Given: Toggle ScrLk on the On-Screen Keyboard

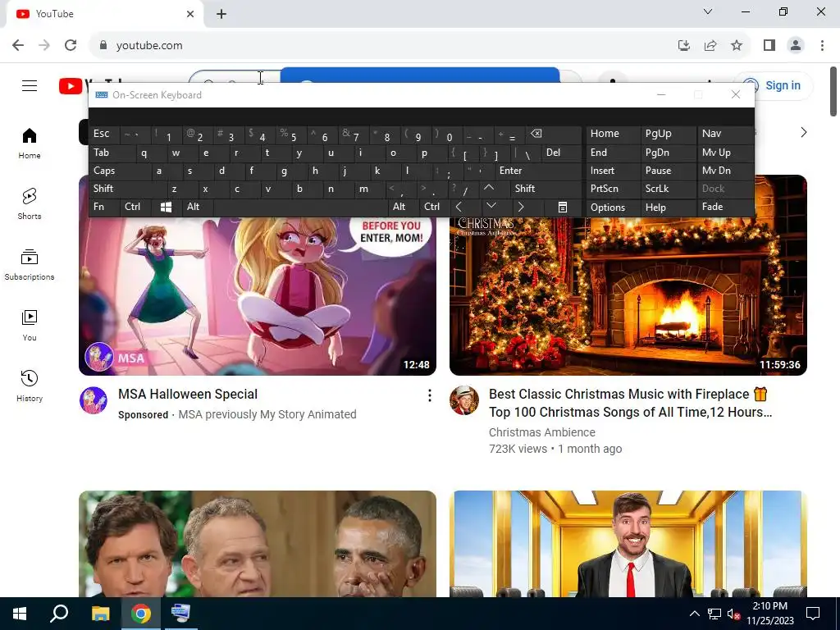Looking at the screenshot, I should (x=669, y=189).
